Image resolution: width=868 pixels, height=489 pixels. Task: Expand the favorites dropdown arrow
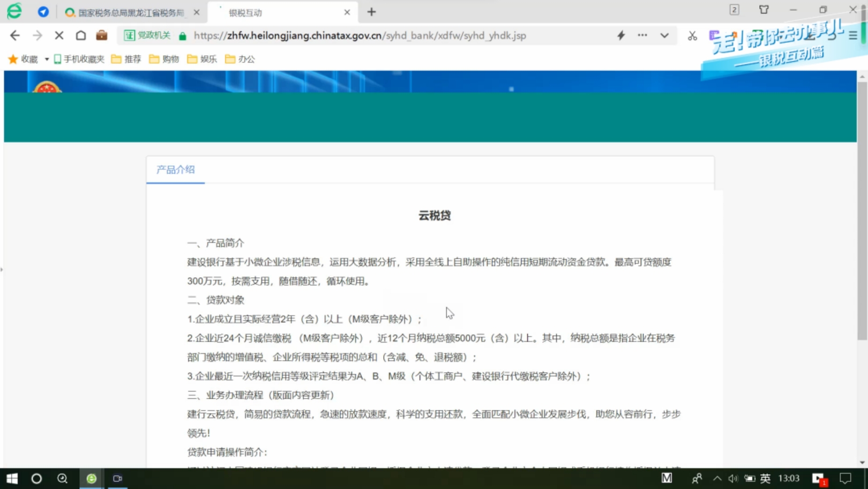pos(47,59)
